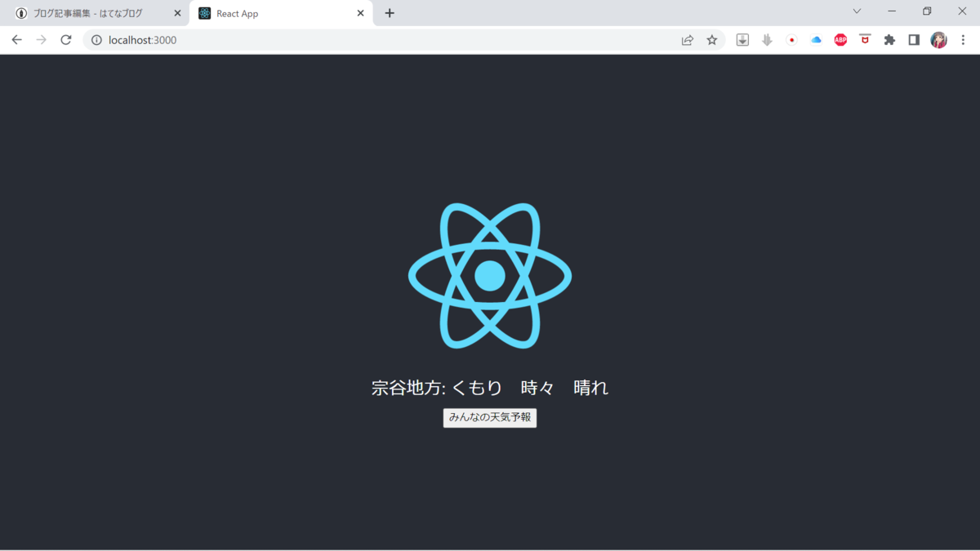Switch to the ブログ記事編集 - はてなブログ tab
Image resolution: width=980 pixels, height=551 pixels.
coord(98,13)
